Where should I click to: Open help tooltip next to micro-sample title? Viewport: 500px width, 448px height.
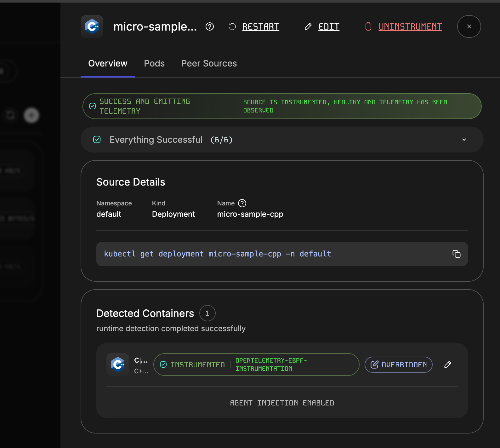tap(210, 26)
